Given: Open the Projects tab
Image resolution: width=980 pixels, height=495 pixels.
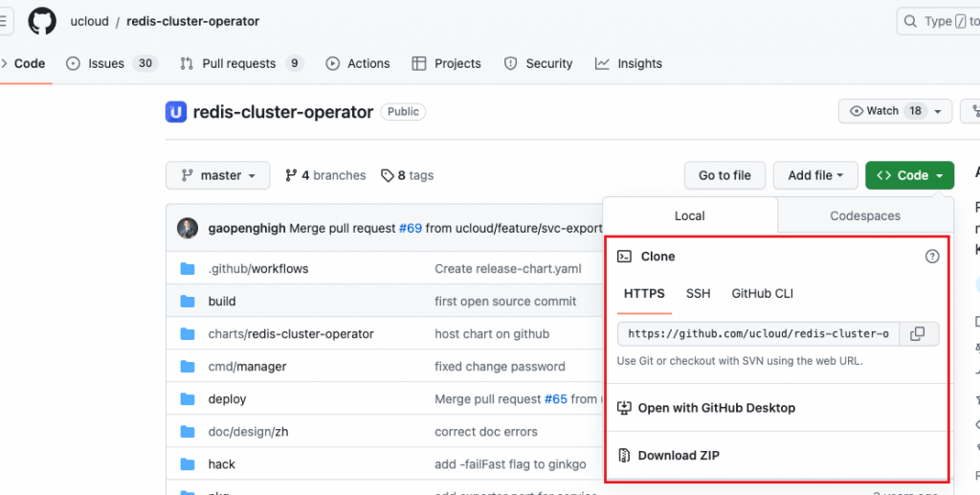Looking at the screenshot, I should (446, 64).
